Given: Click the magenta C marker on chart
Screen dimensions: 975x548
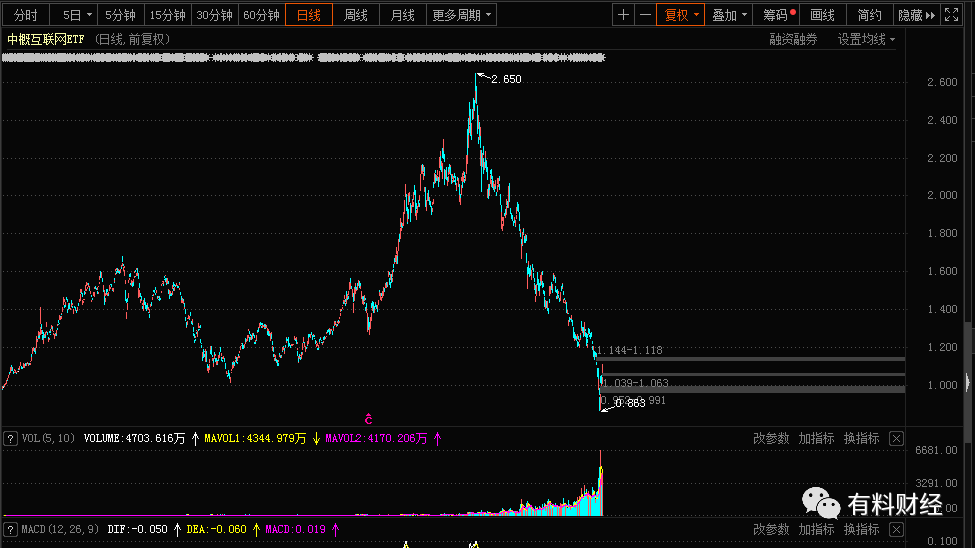Looking at the screenshot, I should pos(368,419).
